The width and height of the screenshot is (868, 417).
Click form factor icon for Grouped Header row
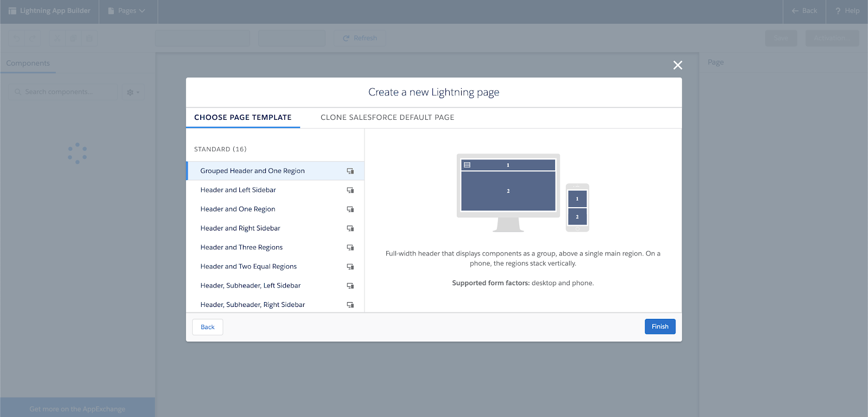[350, 171]
